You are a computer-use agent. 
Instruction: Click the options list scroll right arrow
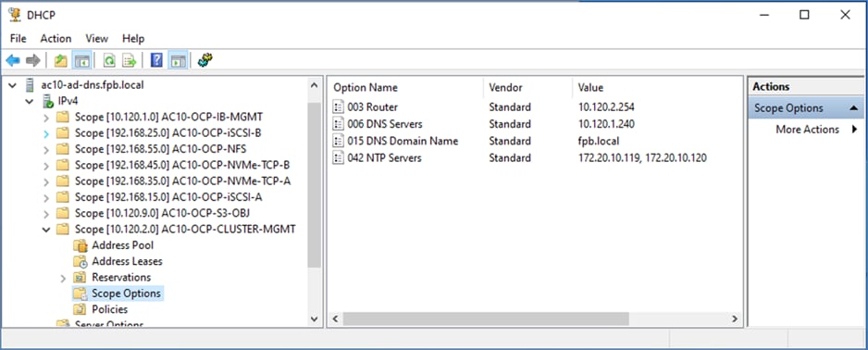[x=735, y=319]
